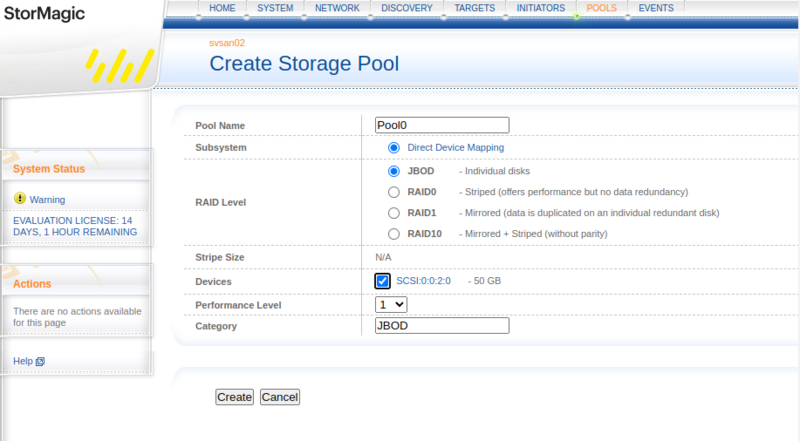Uncheck the SCSI:0:0:2:0 device checkbox
The width and height of the screenshot is (800, 441).
(x=383, y=281)
